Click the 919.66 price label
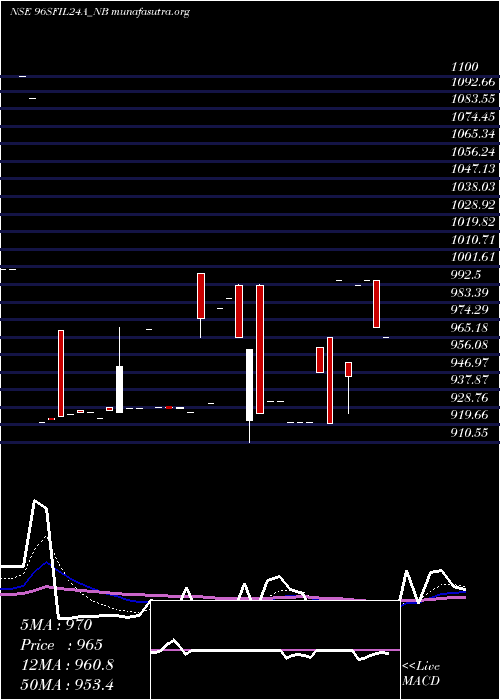Viewport: 500px width, 700px height. coord(470,415)
